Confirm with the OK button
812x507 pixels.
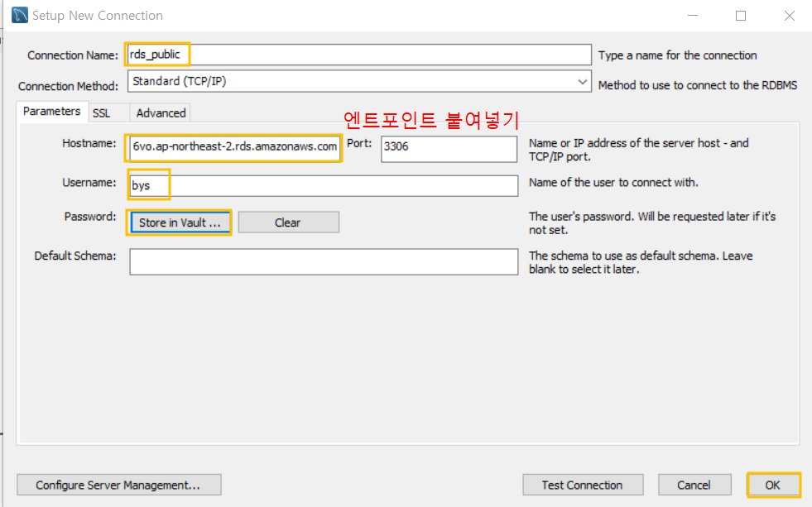tap(773, 485)
